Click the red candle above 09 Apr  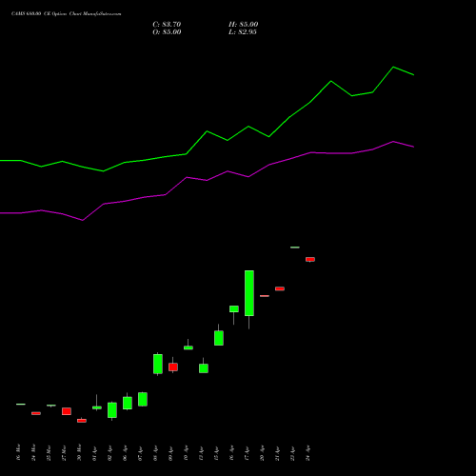(173, 367)
